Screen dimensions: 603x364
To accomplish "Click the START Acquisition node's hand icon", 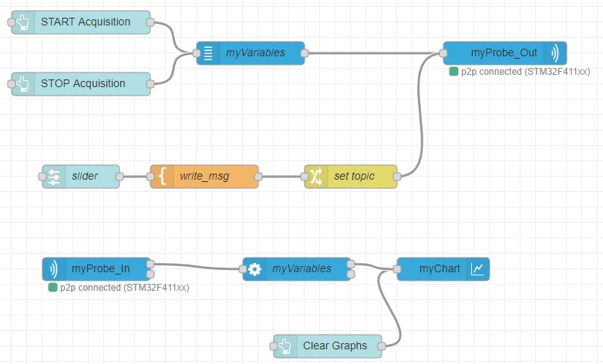I will [x=23, y=22].
